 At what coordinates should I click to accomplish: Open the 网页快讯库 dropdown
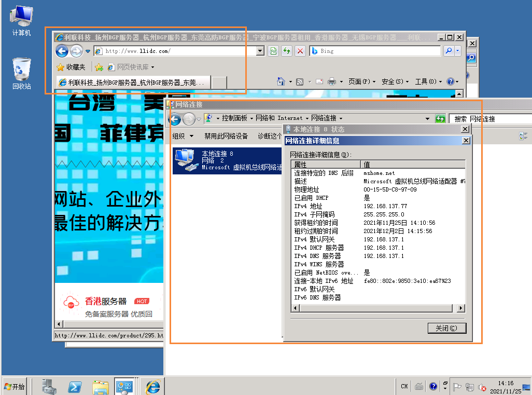[135, 67]
